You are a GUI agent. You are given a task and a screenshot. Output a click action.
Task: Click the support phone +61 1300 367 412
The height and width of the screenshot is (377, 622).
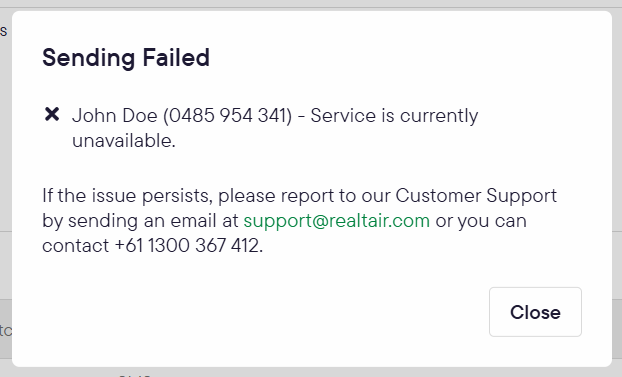point(186,245)
